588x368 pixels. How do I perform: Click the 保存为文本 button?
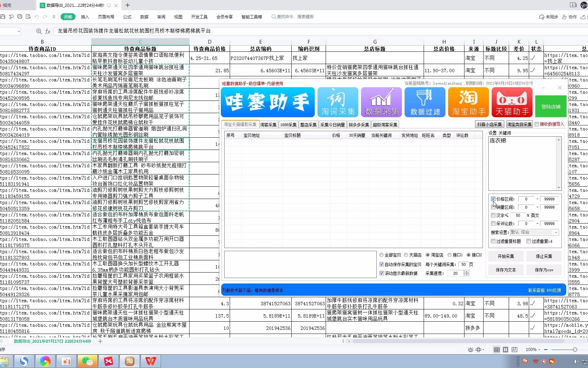tap(506, 270)
